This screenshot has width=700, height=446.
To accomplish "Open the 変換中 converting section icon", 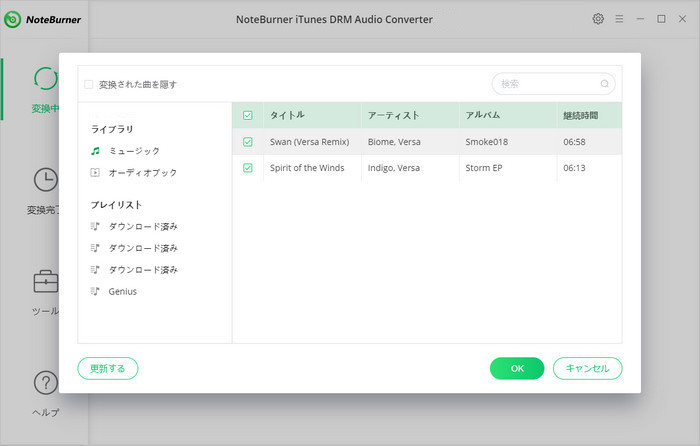I will click(x=46, y=79).
